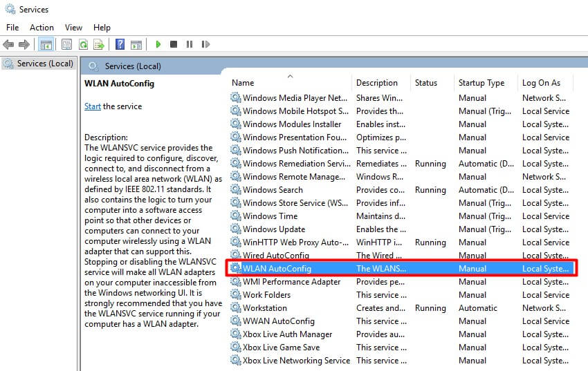
Task: Select the WWAN AutoConfig service
Action: (x=401, y=321)
